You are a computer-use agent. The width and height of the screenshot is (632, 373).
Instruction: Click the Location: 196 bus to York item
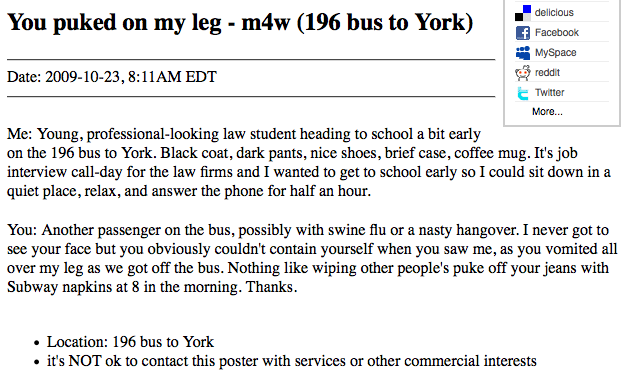[x=130, y=342]
